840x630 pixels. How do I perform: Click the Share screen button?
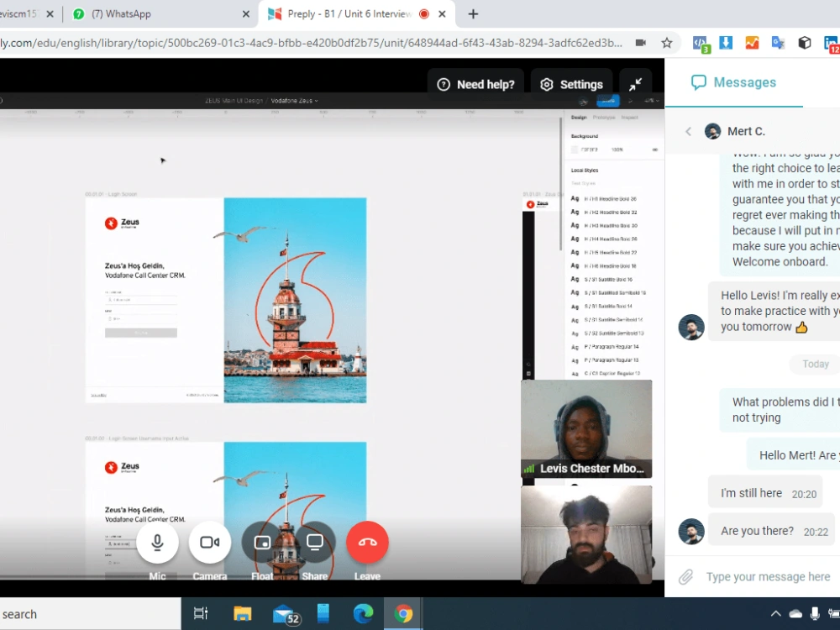tap(314, 542)
